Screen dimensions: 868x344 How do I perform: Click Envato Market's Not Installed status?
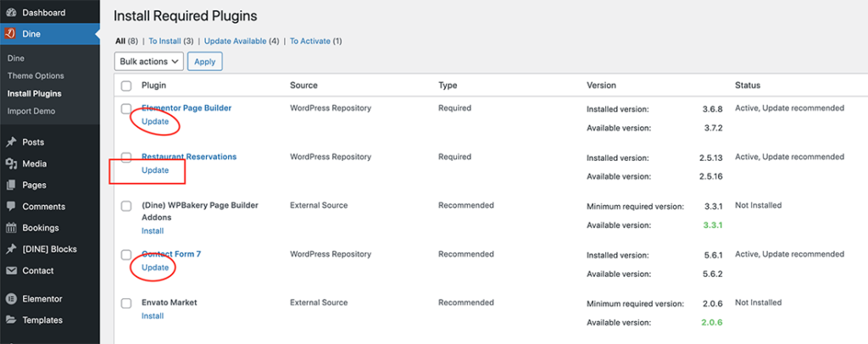(759, 302)
